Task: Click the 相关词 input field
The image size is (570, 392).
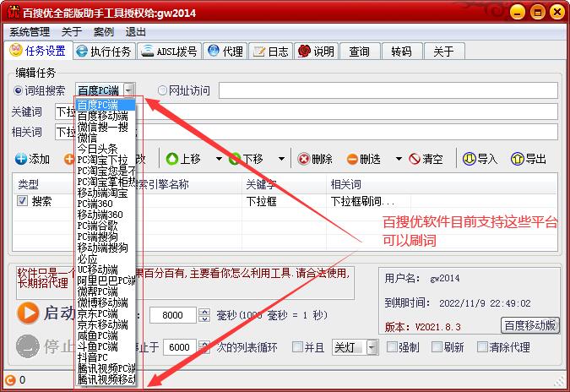Action: click(307, 132)
